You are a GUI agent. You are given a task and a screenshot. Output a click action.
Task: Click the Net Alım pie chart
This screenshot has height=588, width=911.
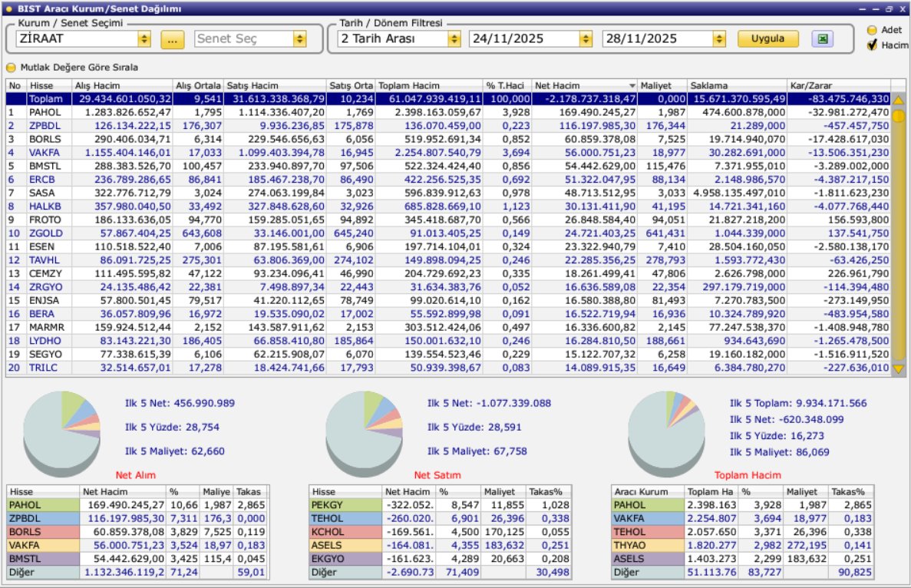[x=61, y=434]
